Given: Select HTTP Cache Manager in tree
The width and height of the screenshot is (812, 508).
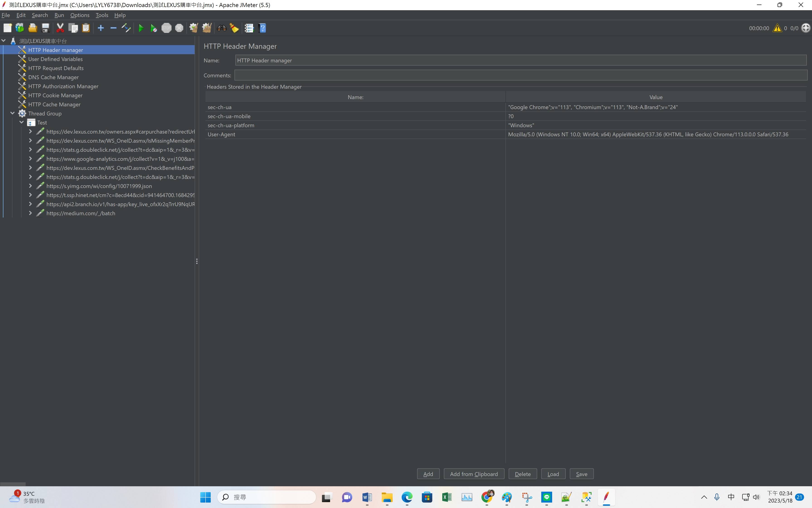Looking at the screenshot, I should point(54,104).
